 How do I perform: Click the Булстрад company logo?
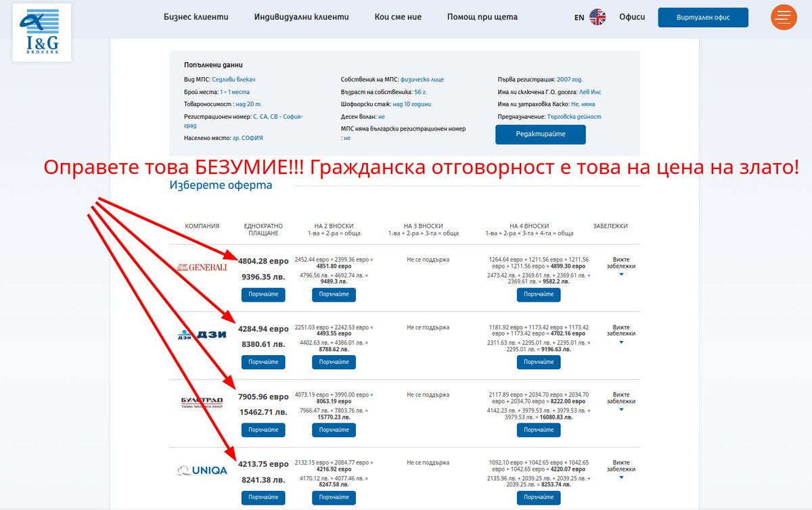coord(202,402)
